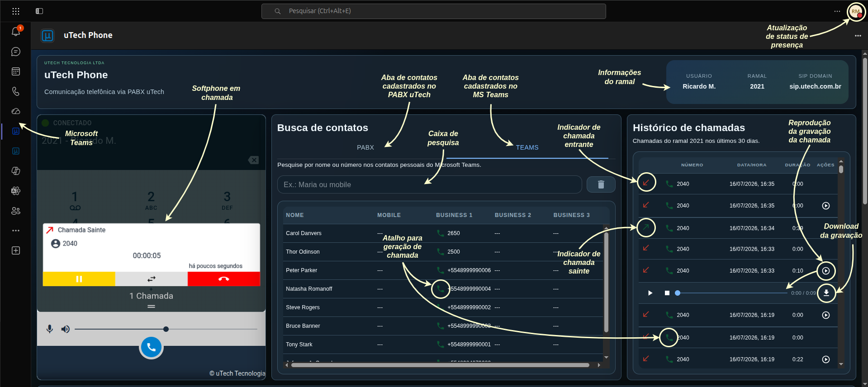Mute the softphone speaker
This screenshot has height=387, width=868.
tap(66, 329)
